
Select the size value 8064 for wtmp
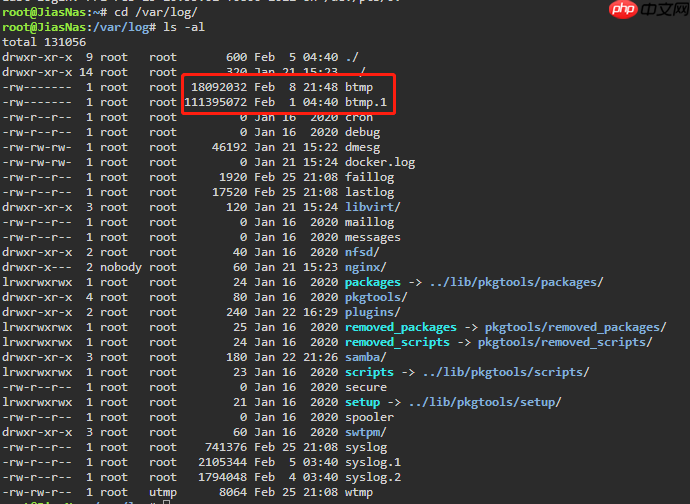click(x=233, y=493)
